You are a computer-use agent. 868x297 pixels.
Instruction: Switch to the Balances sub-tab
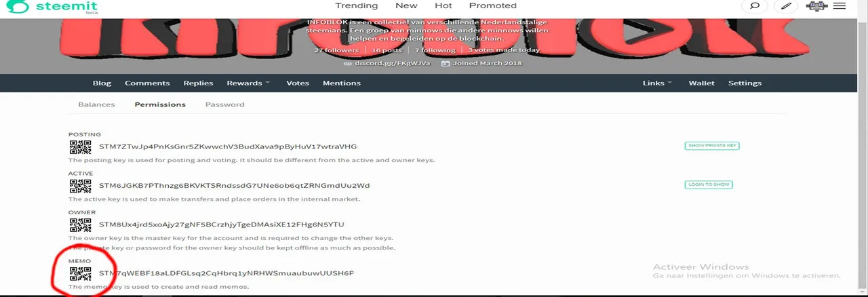pyautogui.click(x=96, y=104)
